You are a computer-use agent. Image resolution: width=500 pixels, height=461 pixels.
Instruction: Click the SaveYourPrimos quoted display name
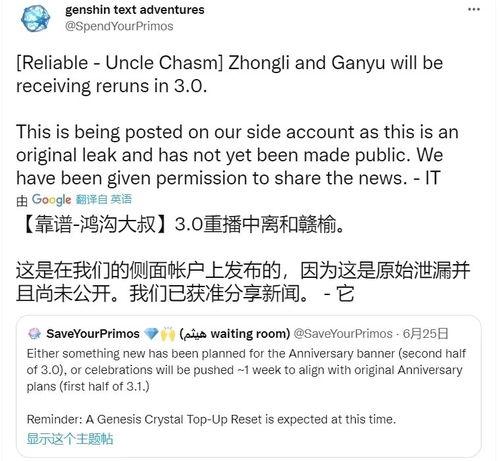[x=93, y=334]
